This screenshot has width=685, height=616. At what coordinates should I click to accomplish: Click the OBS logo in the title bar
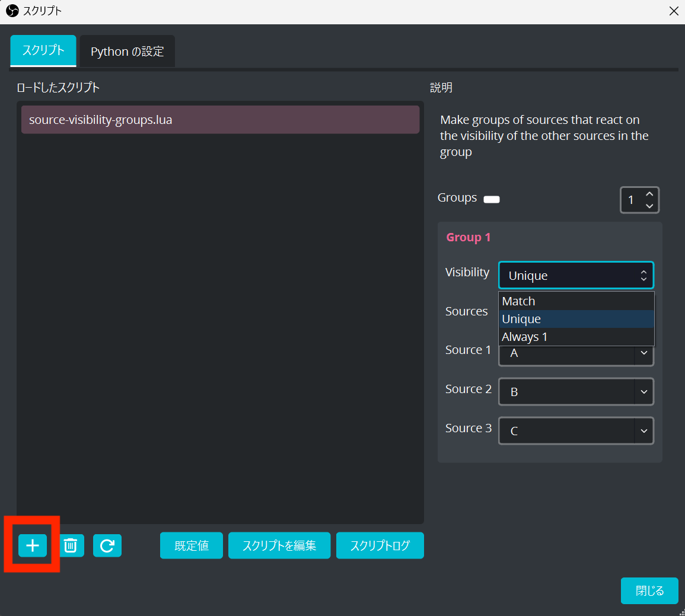coord(12,11)
